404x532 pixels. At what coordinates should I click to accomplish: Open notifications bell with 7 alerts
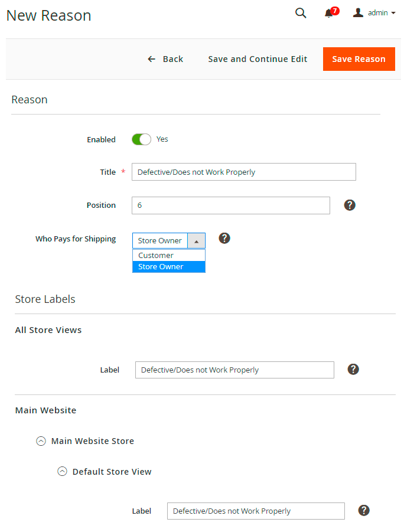pyautogui.click(x=329, y=13)
